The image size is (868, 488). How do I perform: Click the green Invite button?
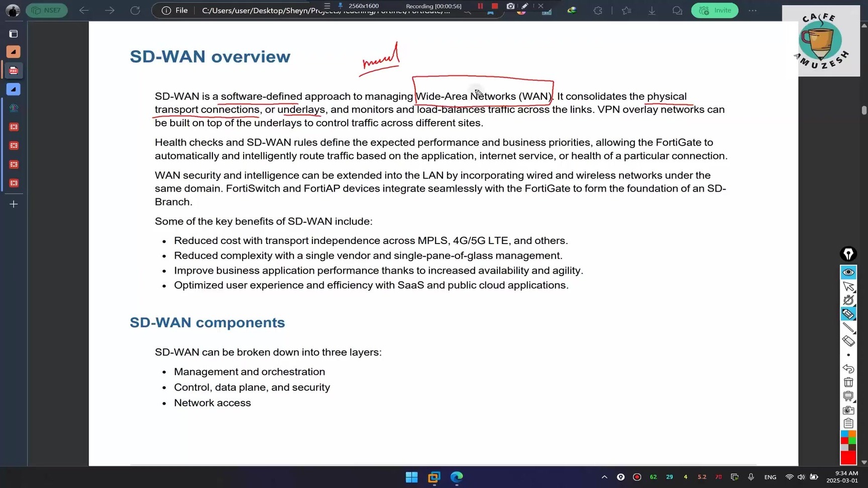click(x=715, y=10)
